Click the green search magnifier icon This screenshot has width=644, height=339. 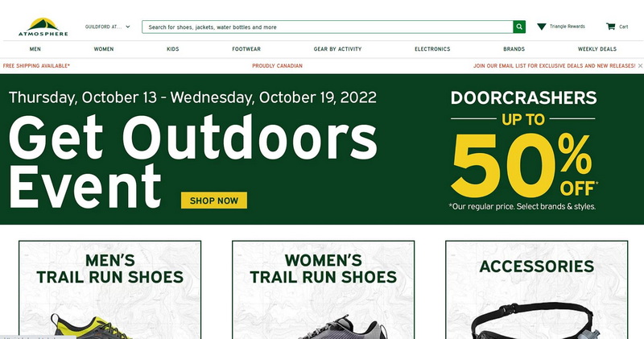[519, 27]
